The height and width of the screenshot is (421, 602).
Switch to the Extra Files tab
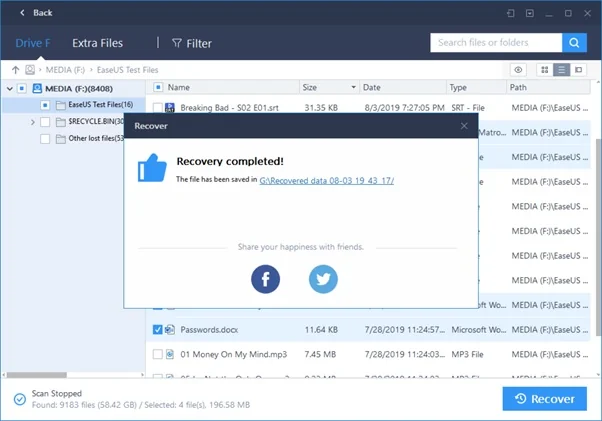pos(97,43)
